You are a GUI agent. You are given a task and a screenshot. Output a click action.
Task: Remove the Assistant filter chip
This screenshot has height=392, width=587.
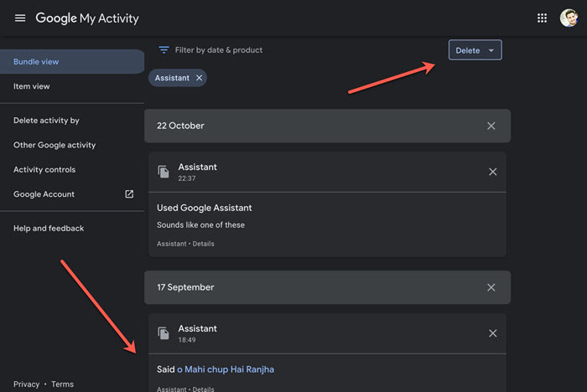point(200,78)
